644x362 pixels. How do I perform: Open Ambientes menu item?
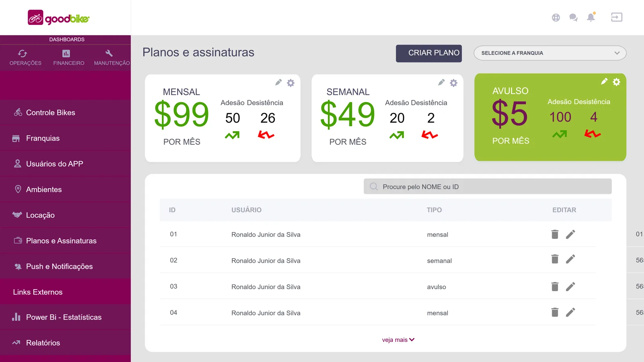[65, 189]
